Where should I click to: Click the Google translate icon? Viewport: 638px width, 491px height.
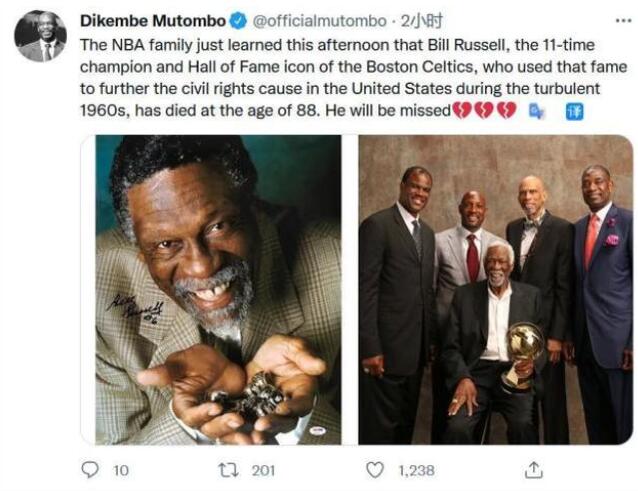(x=537, y=111)
